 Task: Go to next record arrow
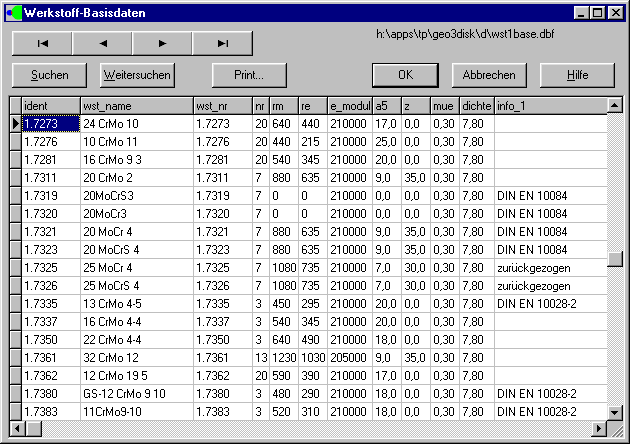162,43
